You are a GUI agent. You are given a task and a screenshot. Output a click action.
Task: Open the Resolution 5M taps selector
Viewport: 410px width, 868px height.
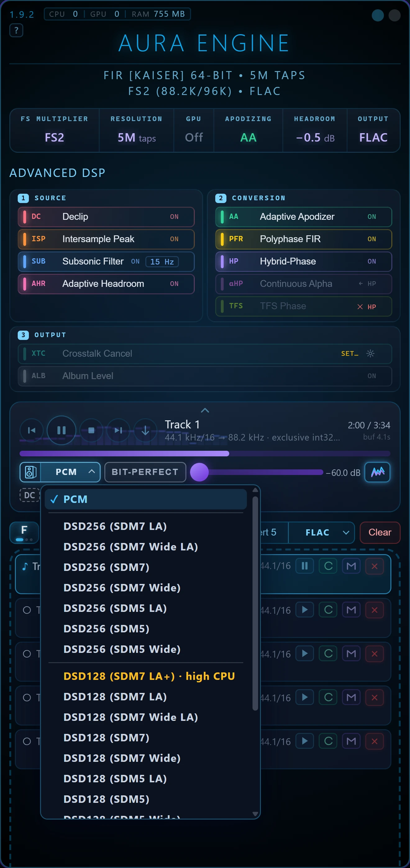tap(137, 130)
